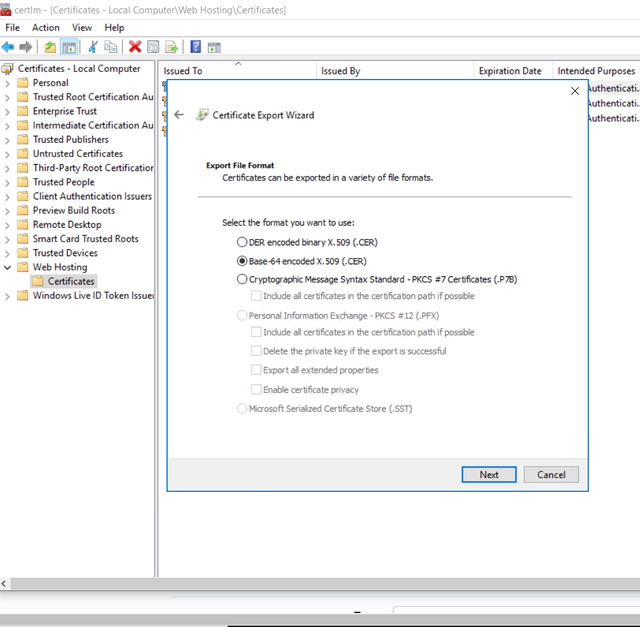Viewport: 640px width, 627px height.
Task: Click the blue Help question mark icon
Action: (196, 47)
